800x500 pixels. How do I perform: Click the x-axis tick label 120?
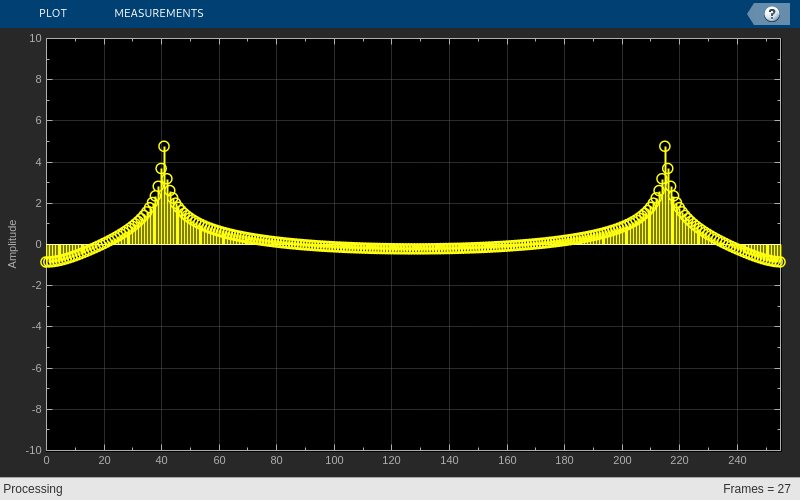pyautogui.click(x=391, y=460)
